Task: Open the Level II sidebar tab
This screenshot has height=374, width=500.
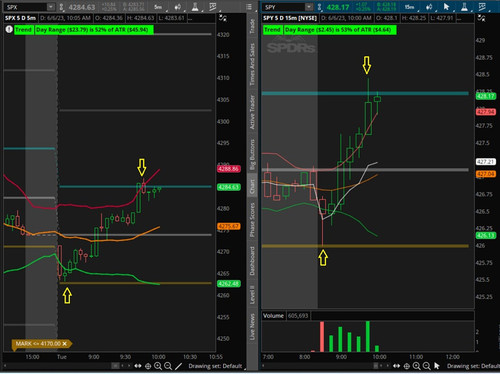Action: click(252, 294)
